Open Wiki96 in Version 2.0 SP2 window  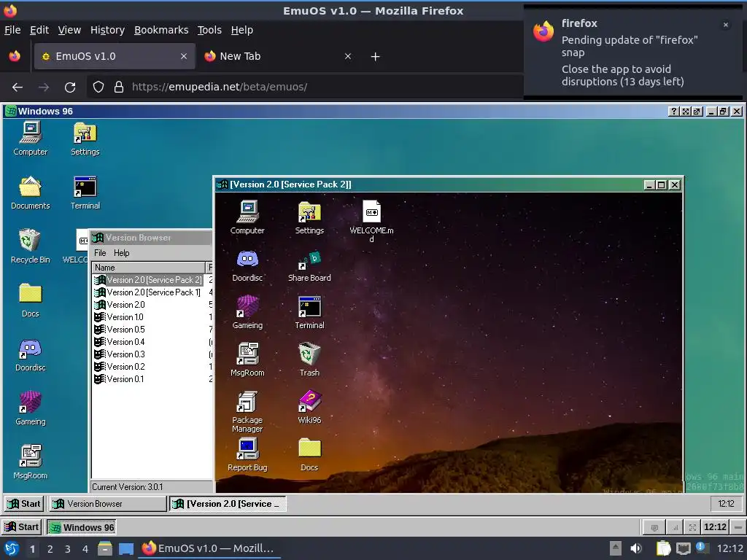pyautogui.click(x=309, y=407)
